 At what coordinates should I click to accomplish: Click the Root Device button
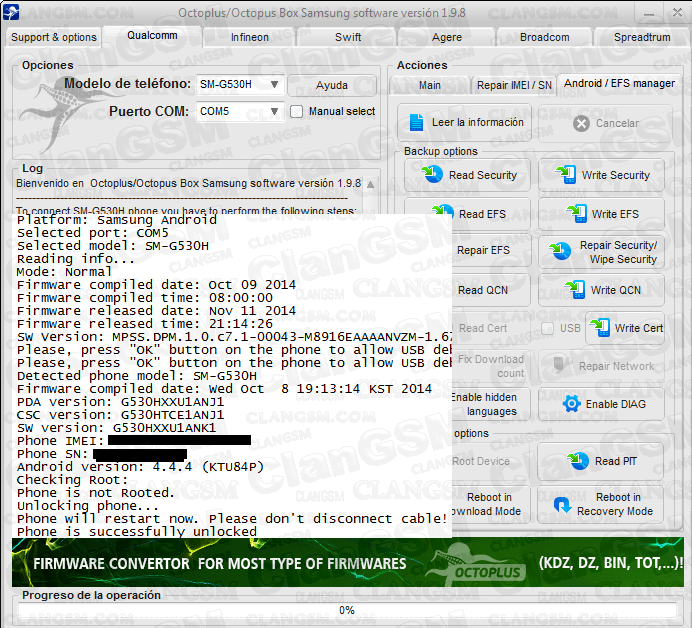point(481,461)
